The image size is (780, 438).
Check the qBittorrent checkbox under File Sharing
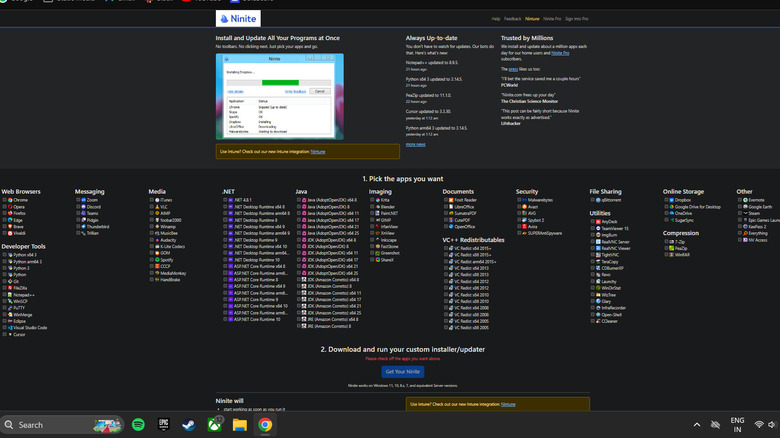coord(592,200)
